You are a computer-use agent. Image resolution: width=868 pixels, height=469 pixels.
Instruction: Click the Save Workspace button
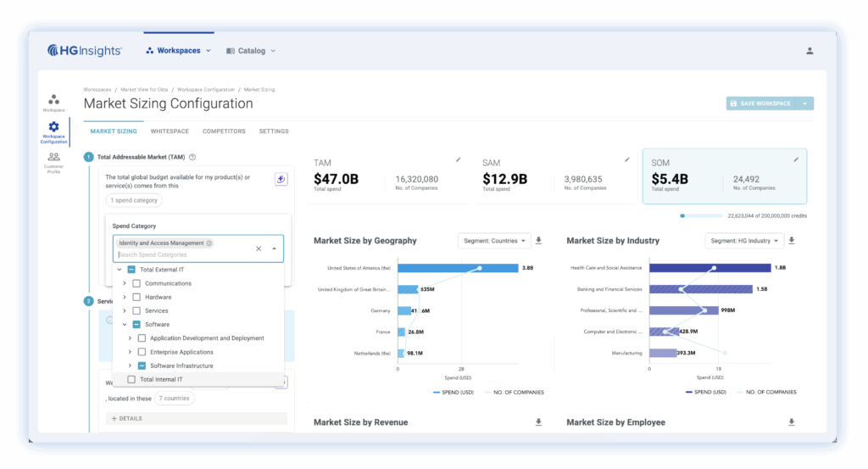pyautogui.click(x=759, y=103)
